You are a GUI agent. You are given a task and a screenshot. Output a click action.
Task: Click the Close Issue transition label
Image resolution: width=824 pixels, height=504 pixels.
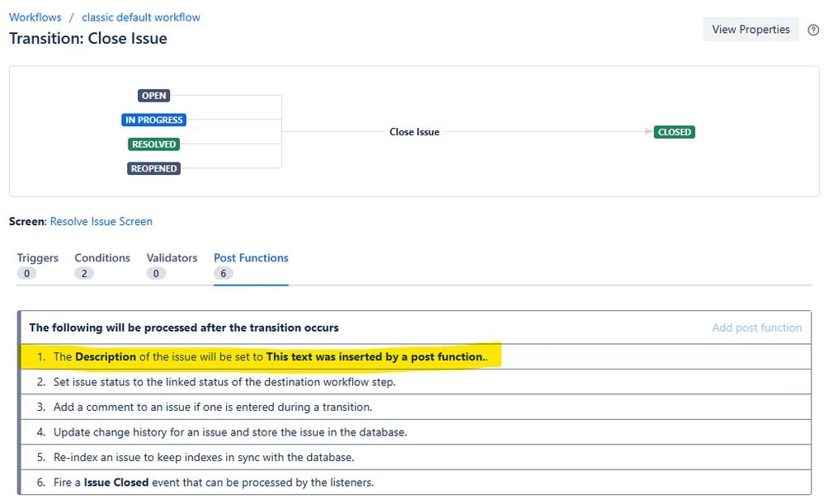point(414,132)
